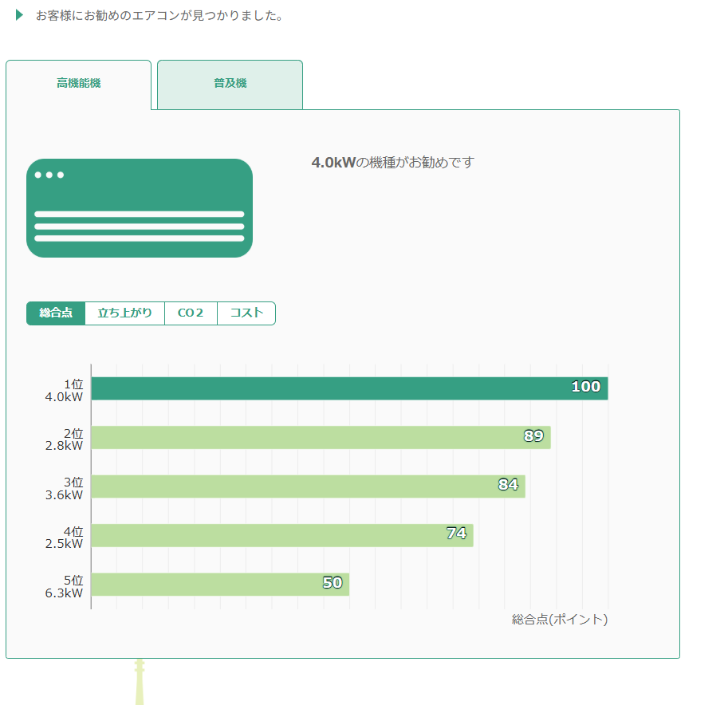Click the '3位 3.6kW' axis label
Image resolution: width=728 pixels, height=705 pixels.
tap(64, 489)
